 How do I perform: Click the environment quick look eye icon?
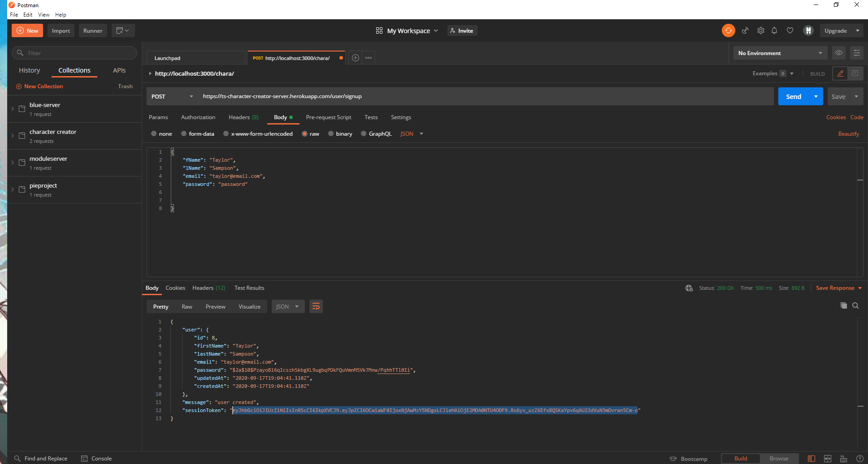838,53
